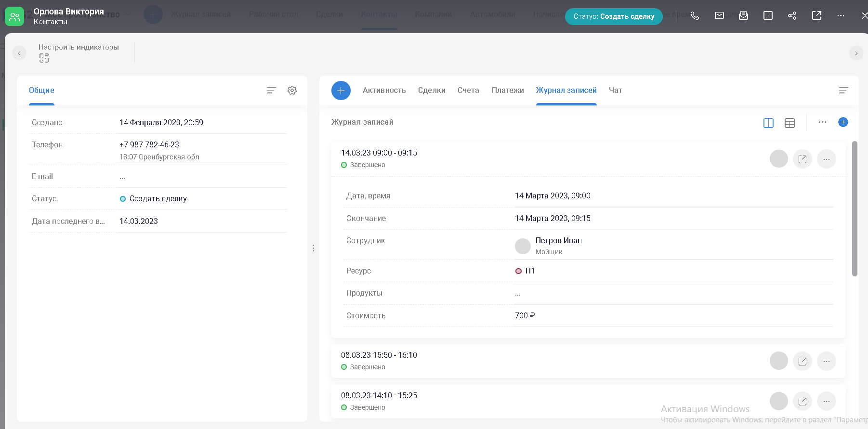Click the Статус: Создать сделку button
This screenshot has height=429, width=868.
[614, 16]
